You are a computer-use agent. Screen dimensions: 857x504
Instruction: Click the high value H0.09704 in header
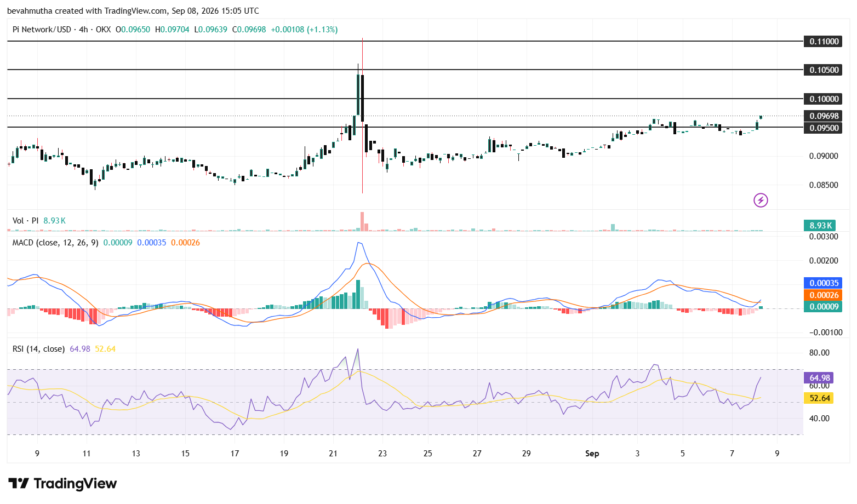(172, 30)
